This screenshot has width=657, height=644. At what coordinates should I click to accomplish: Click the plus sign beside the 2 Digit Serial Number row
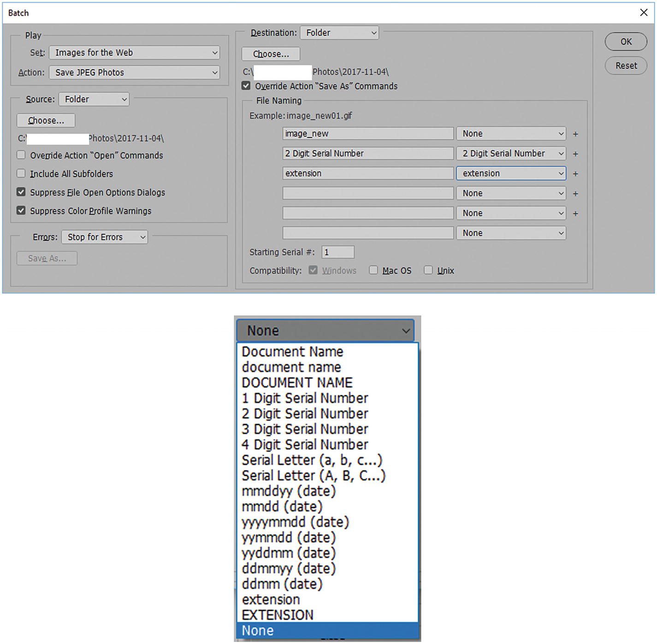pyautogui.click(x=575, y=154)
